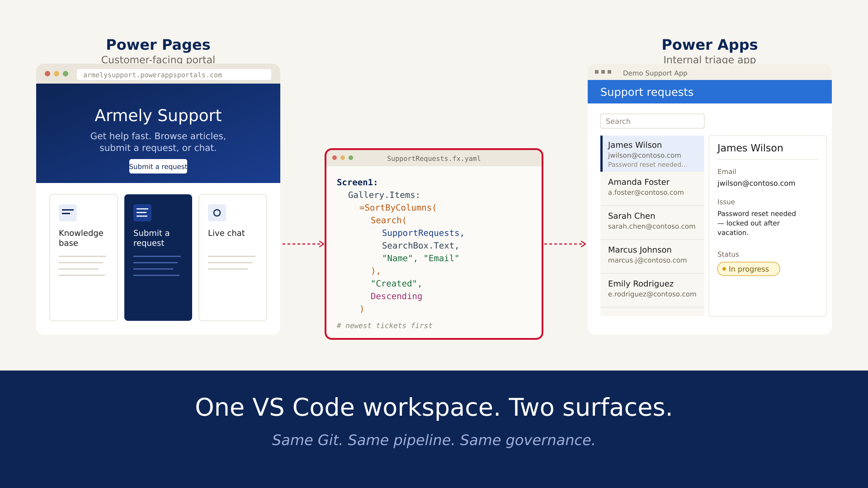Image resolution: width=868 pixels, height=488 pixels.
Task: Select Amanda Foster from the request list
Action: tap(652, 187)
